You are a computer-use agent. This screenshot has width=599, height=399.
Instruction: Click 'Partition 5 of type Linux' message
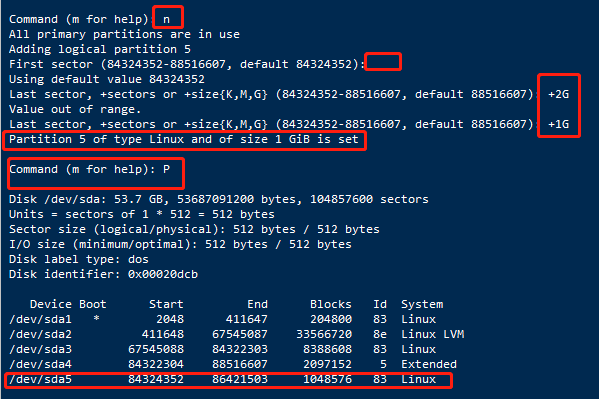(184, 139)
